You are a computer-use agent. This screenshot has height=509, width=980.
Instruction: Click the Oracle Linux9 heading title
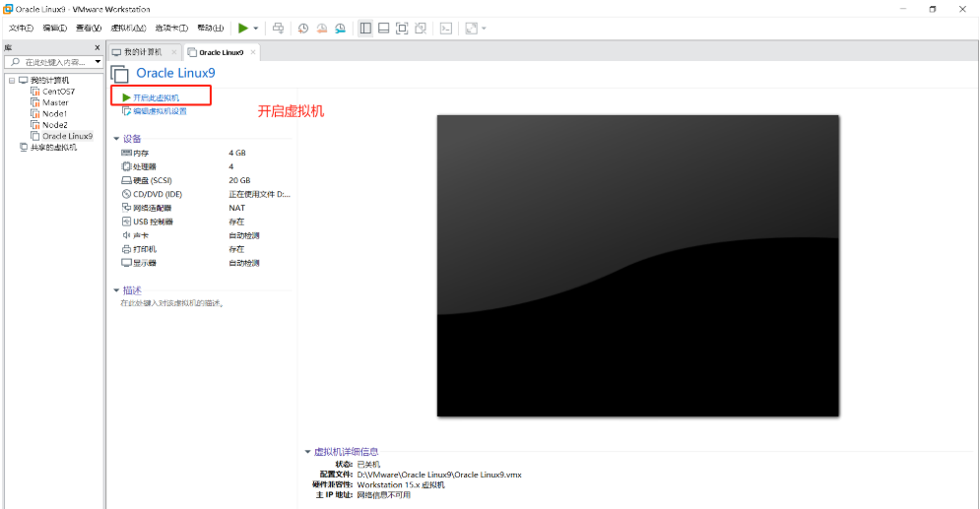175,73
